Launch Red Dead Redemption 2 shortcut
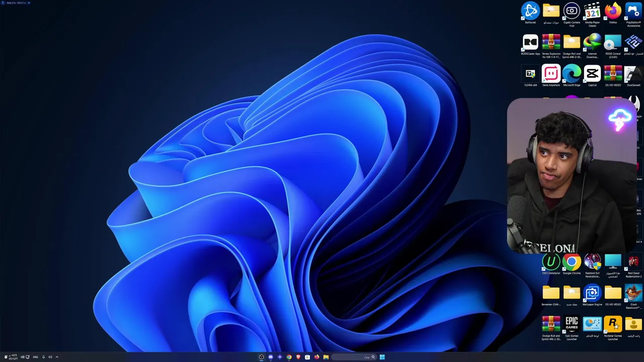Screen dimensions: 644x362 pos(633,265)
